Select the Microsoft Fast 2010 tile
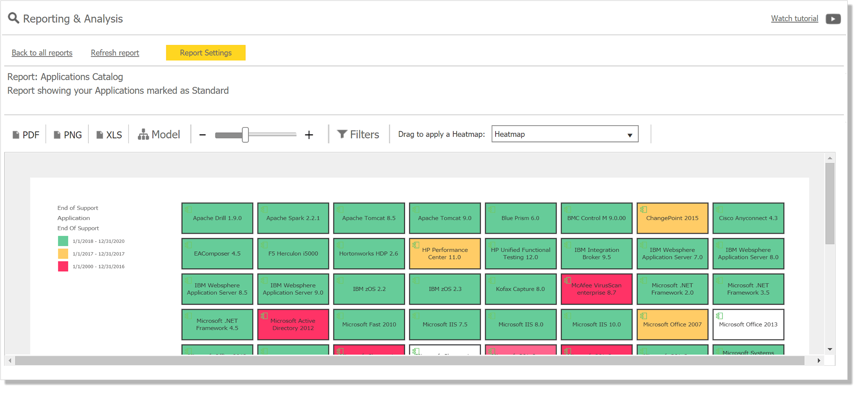 (x=369, y=324)
